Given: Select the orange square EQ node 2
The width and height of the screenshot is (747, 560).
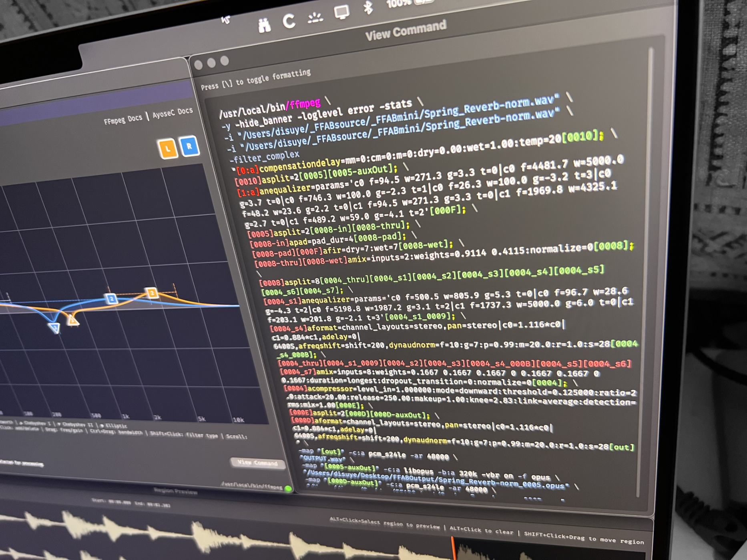Looking at the screenshot, I should click(x=152, y=293).
